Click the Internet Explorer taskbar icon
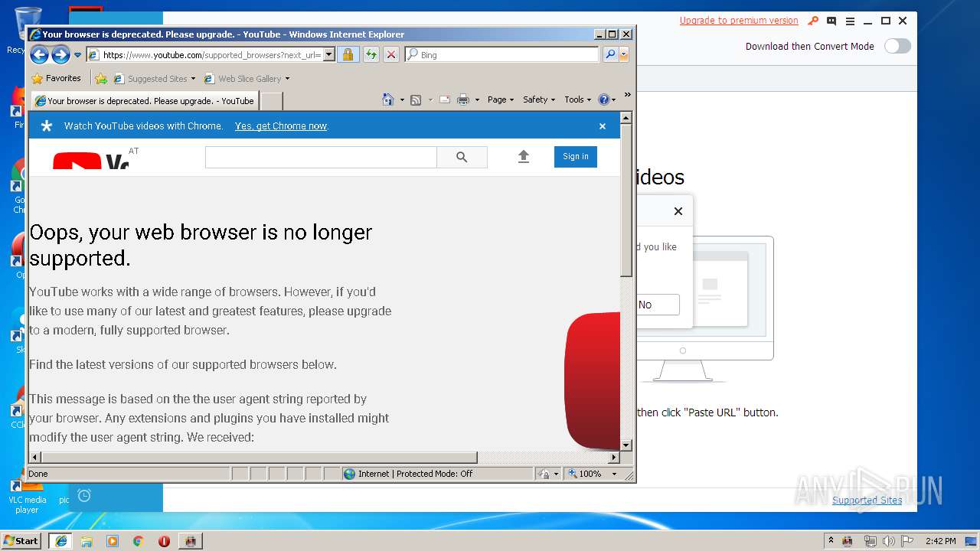The height and width of the screenshot is (551, 980). 61,541
